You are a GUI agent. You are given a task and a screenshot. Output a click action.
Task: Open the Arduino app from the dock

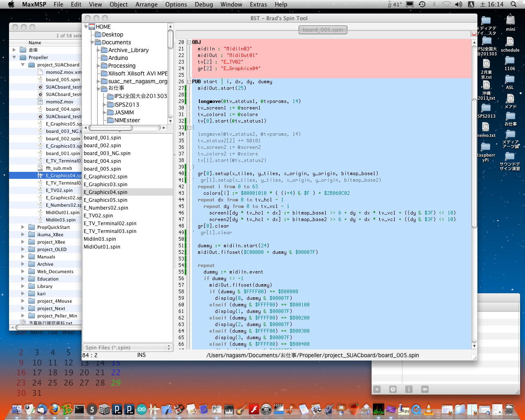[x=142, y=409]
